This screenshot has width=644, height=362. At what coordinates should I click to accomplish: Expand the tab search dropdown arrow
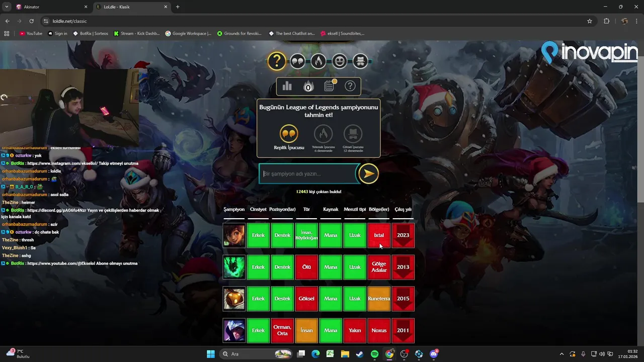coord(6,7)
